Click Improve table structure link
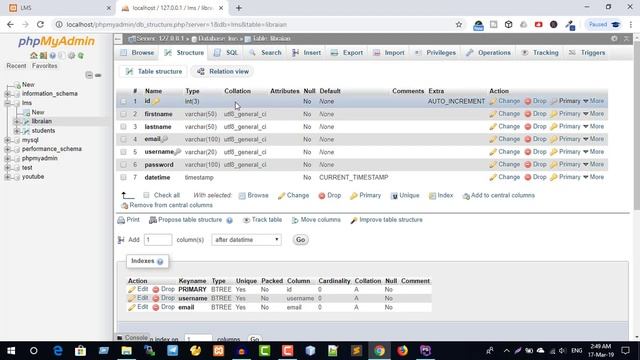640x360 pixels. 386,220
